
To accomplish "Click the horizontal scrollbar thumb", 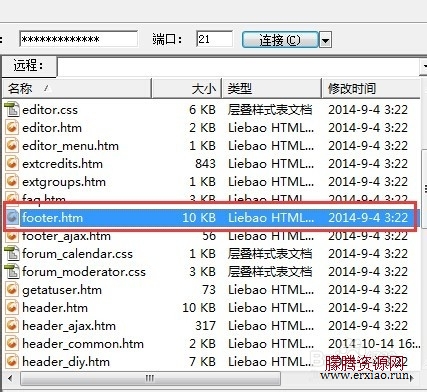I will (150, 378).
